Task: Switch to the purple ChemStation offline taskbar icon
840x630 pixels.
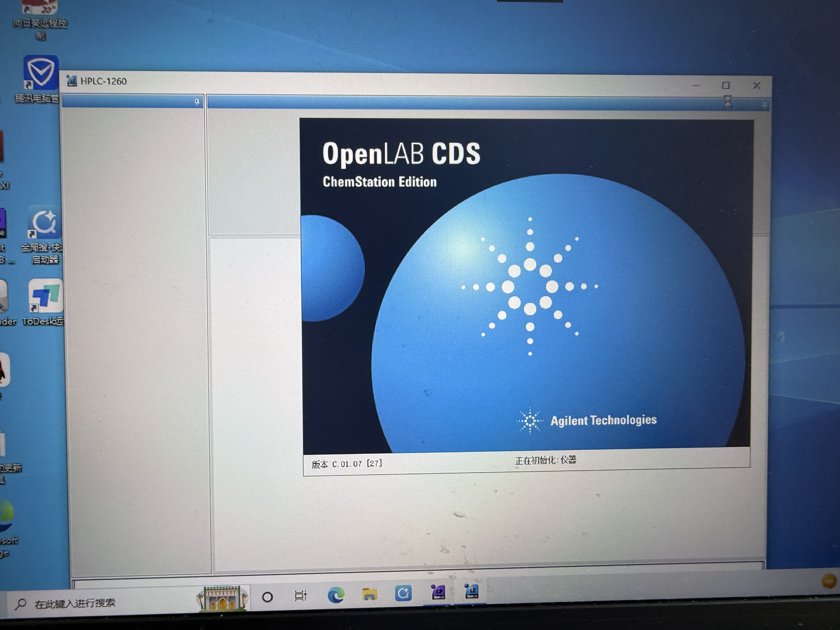Action: click(x=438, y=592)
